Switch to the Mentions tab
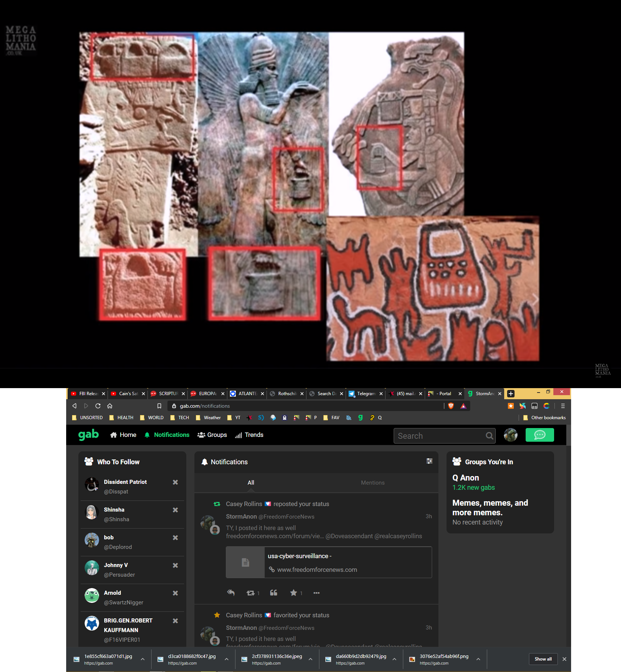 373,483
